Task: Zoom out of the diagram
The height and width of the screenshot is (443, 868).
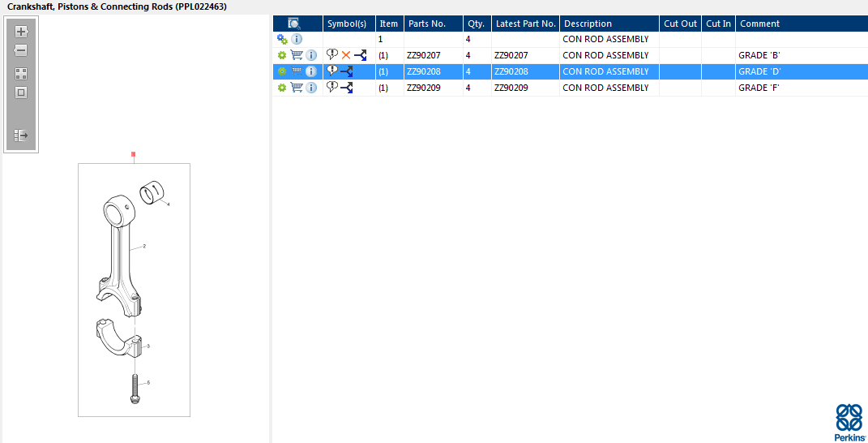Action: [x=21, y=50]
